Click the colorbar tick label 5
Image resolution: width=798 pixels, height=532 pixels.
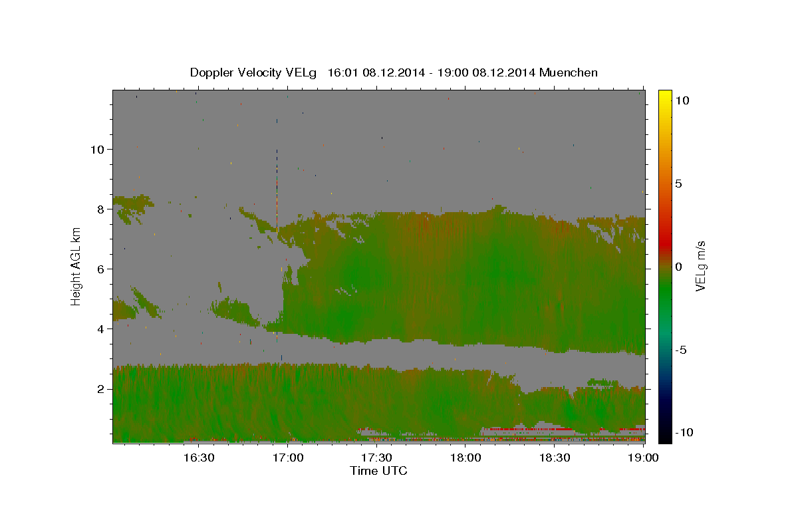tap(679, 184)
